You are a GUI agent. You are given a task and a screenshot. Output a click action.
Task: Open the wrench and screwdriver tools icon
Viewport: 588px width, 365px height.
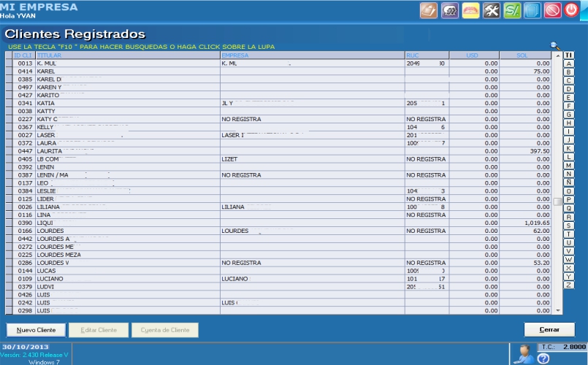click(x=491, y=11)
